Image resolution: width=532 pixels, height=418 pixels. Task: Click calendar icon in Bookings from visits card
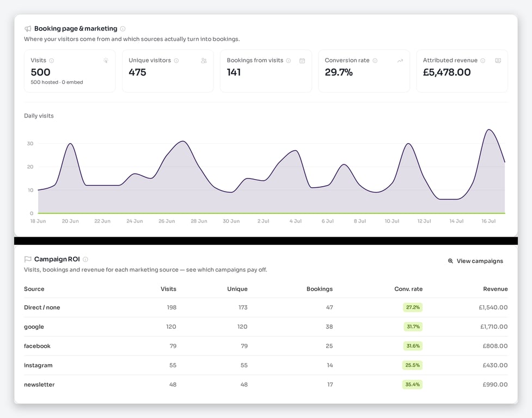point(302,60)
